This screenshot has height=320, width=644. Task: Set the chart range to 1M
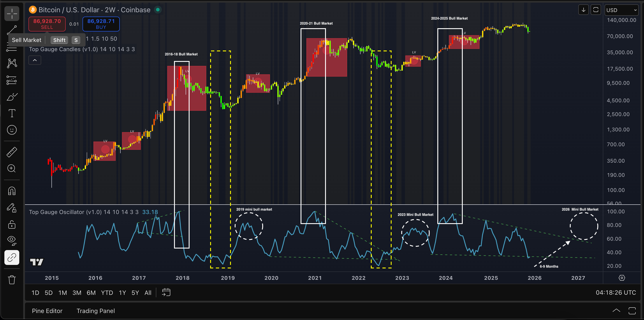63,292
